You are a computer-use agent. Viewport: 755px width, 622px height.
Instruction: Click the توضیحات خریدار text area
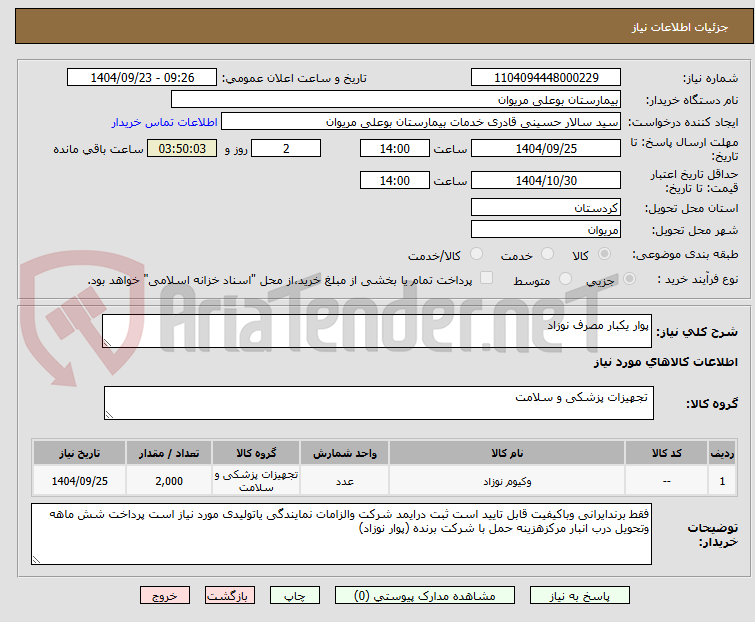point(341,534)
